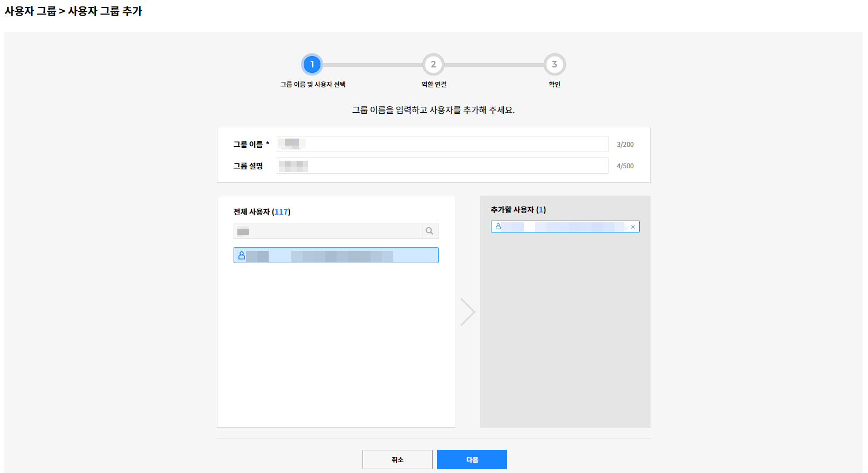Click the person icon in the 추가할 사용자 entry

tap(498, 227)
